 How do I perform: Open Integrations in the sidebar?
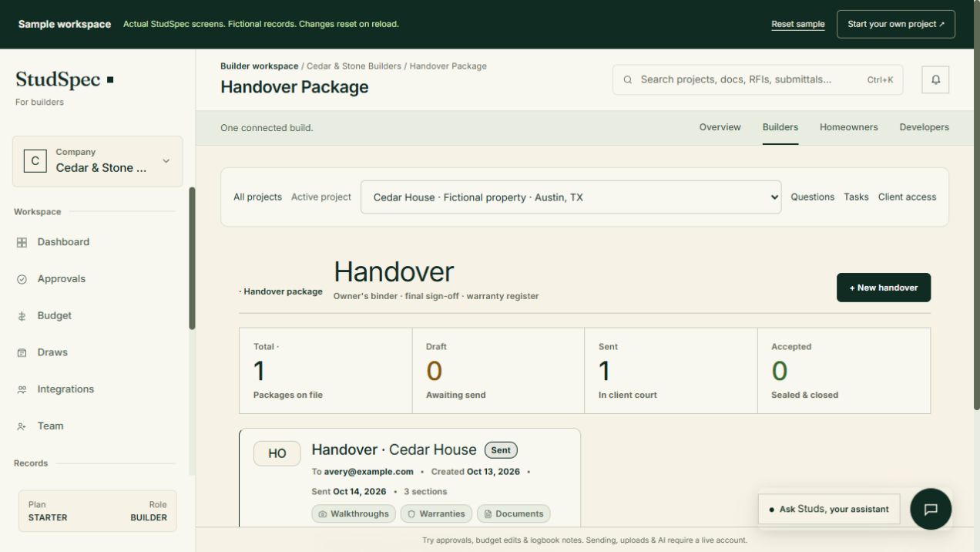[x=65, y=389]
